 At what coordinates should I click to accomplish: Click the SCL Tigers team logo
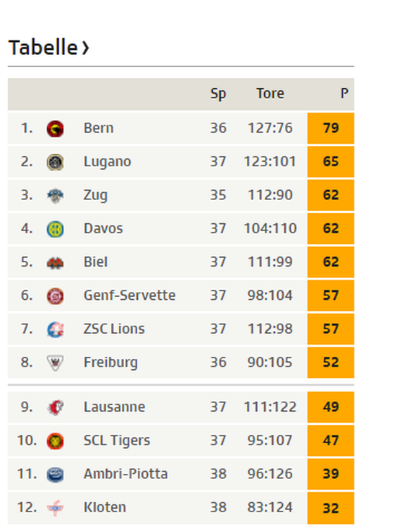click(55, 441)
